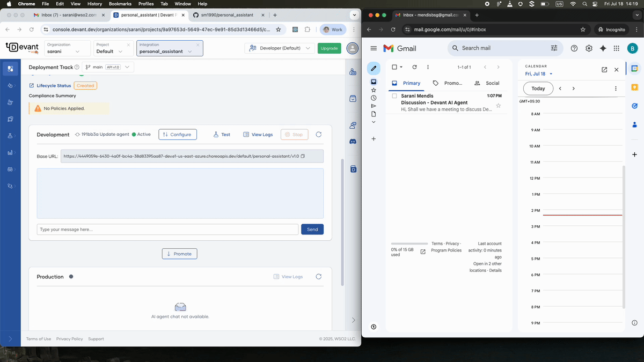Go to previous day in Calendar panel
644x362 pixels.
(x=560, y=88)
